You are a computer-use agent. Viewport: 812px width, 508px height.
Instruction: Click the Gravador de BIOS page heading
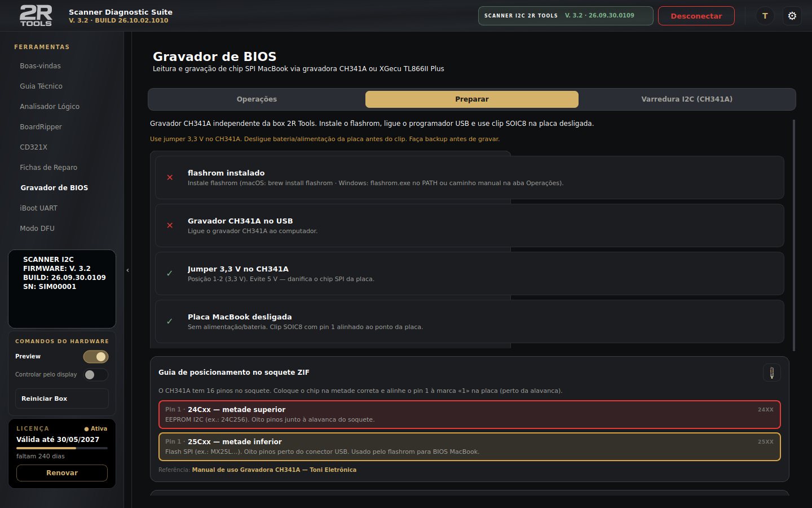click(215, 56)
